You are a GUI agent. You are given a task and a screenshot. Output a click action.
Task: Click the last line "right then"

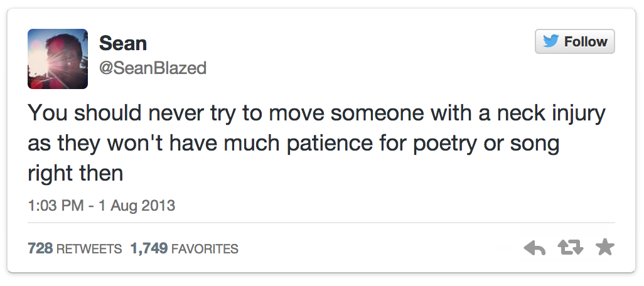pos(75,171)
